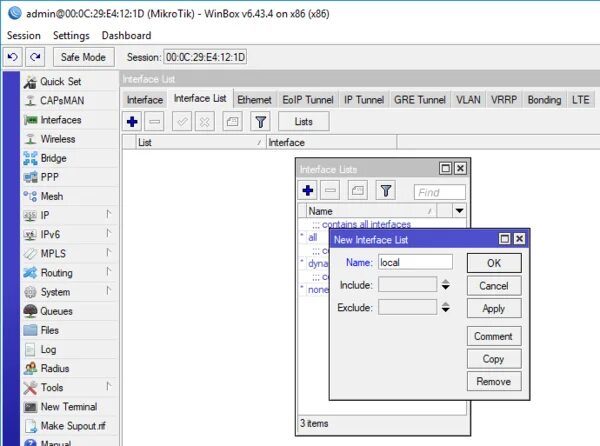Click the redo arrow icon in toolbar
This screenshot has width=600, height=446.
tap(35, 57)
